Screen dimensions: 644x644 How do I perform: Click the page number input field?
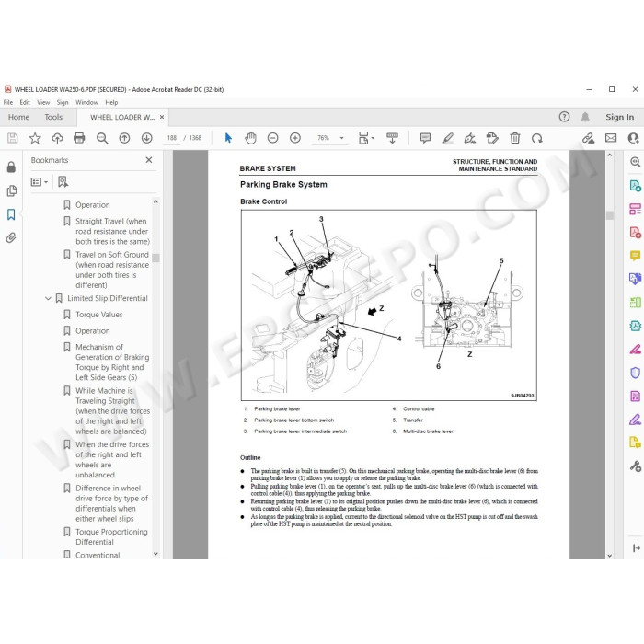point(172,138)
